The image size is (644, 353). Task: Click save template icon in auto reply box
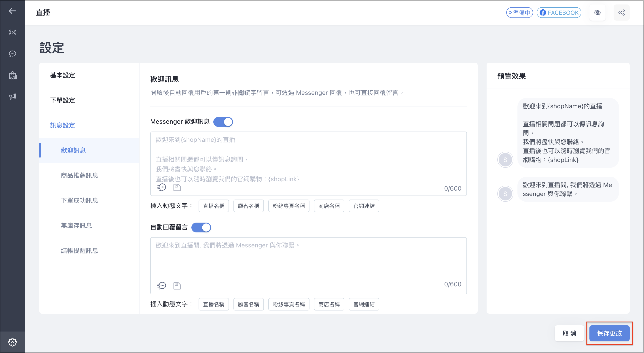pyautogui.click(x=177, y=285)
